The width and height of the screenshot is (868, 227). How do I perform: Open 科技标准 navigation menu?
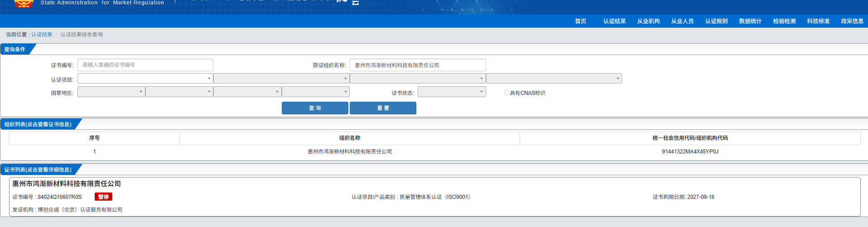[818, 21]
